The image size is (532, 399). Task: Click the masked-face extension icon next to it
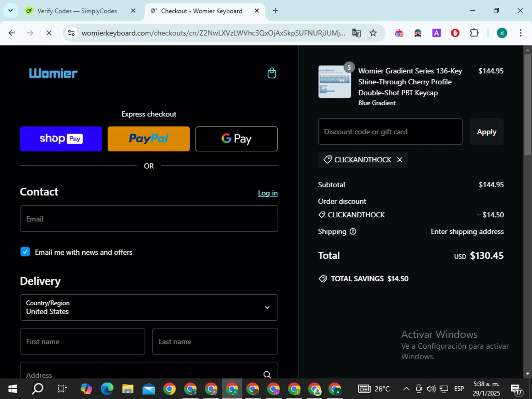click(x=418, y=33)
